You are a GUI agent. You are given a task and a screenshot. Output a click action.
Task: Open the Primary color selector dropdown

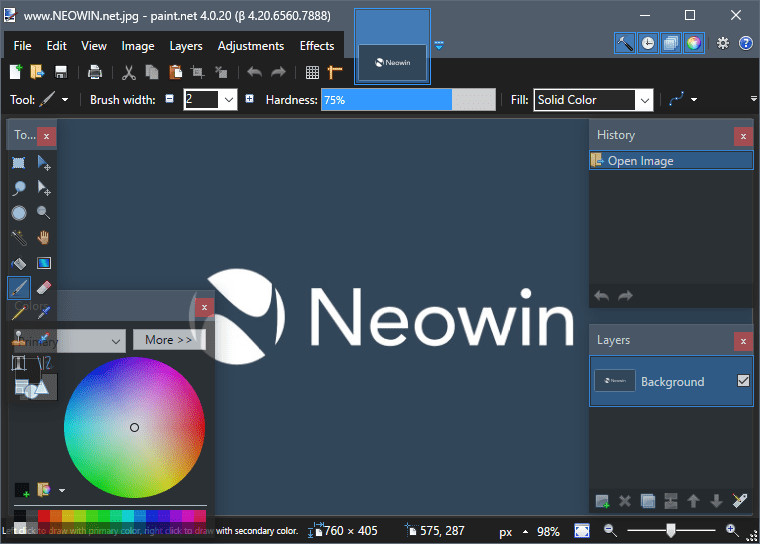pyautogui.click(x=69, y=341)
